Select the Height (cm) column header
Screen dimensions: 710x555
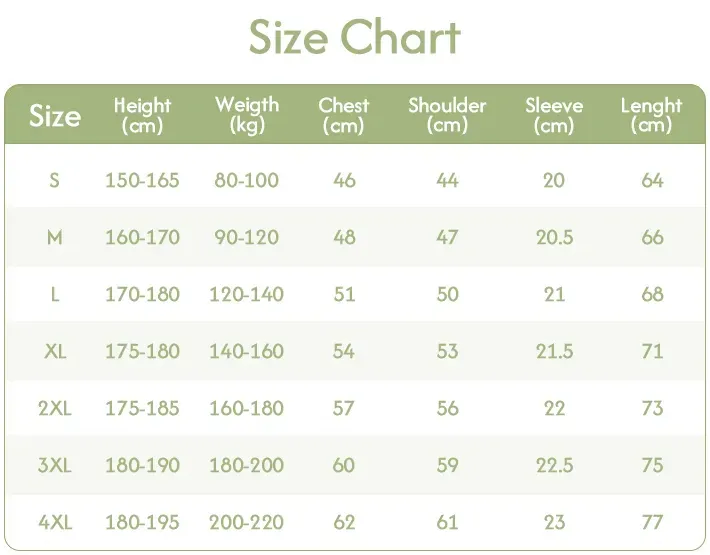(x=142, y=116)
